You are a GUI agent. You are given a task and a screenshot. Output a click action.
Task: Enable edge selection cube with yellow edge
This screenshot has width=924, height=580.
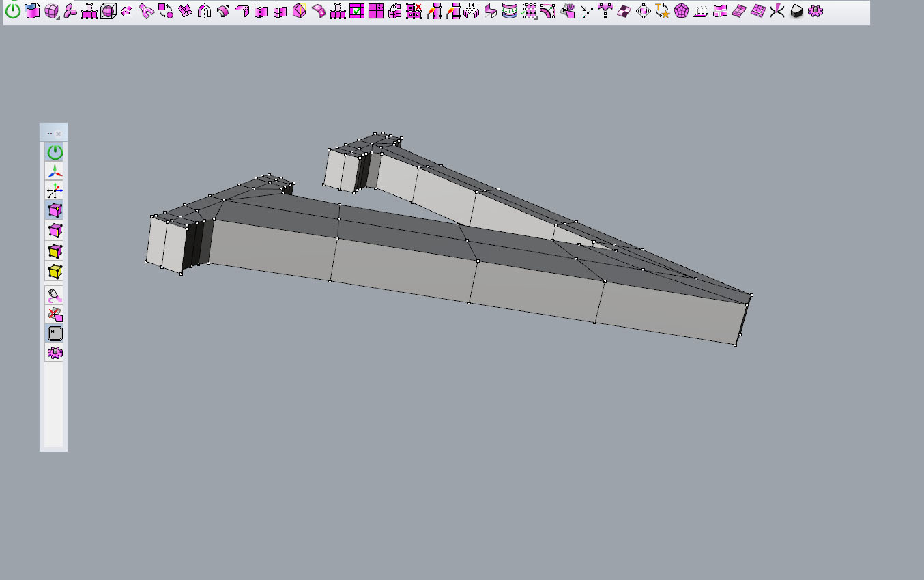pyautogui.click(x=55, y=231)
